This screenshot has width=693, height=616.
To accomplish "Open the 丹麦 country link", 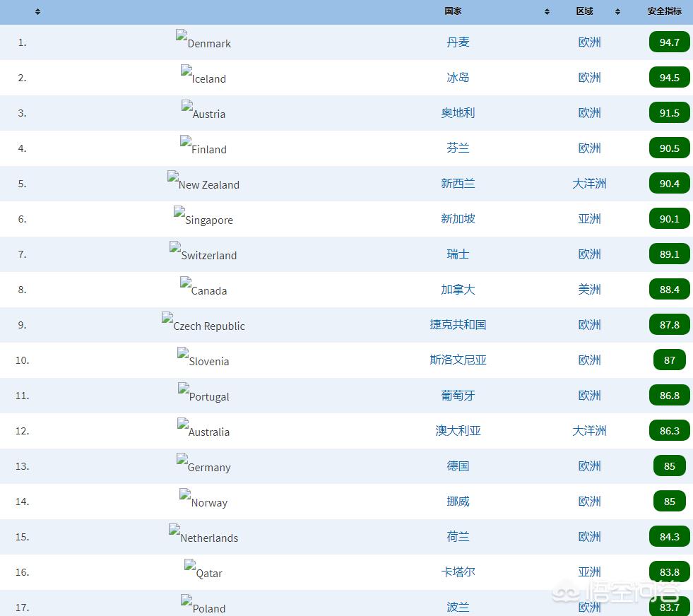I will pos(458,42).
